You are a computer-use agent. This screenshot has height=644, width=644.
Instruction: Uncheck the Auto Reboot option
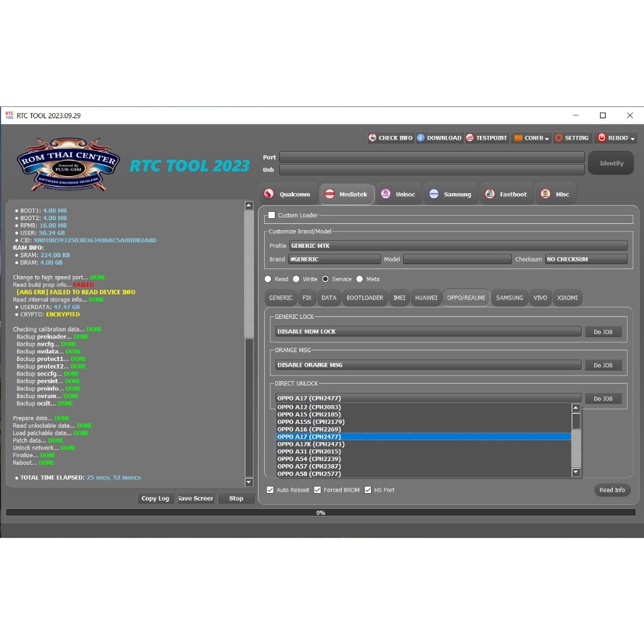[x=270, y=490]
